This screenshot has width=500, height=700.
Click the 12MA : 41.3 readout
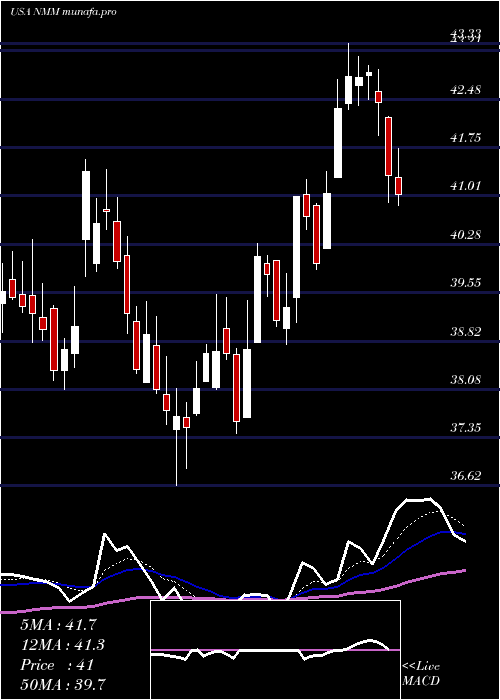(x=62, y=645)
